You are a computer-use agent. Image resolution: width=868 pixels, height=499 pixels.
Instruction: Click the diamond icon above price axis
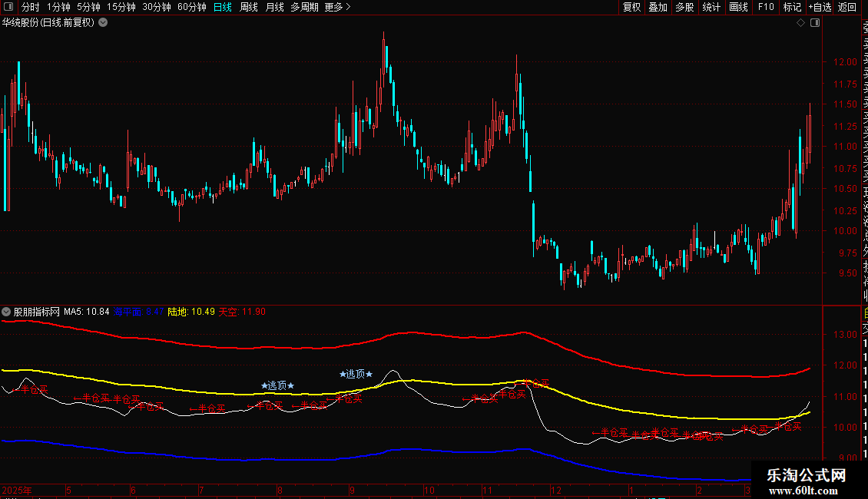(x=800, y=23)
